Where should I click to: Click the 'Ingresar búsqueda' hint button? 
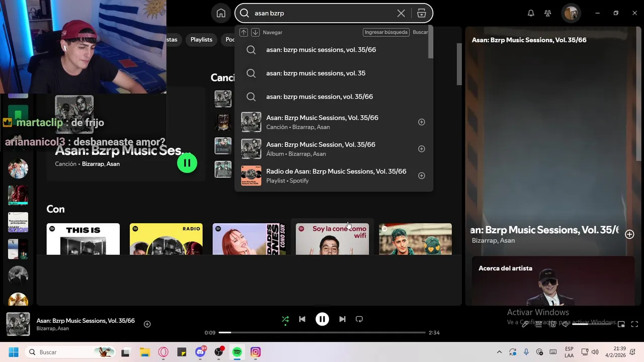tap(386, 32)
